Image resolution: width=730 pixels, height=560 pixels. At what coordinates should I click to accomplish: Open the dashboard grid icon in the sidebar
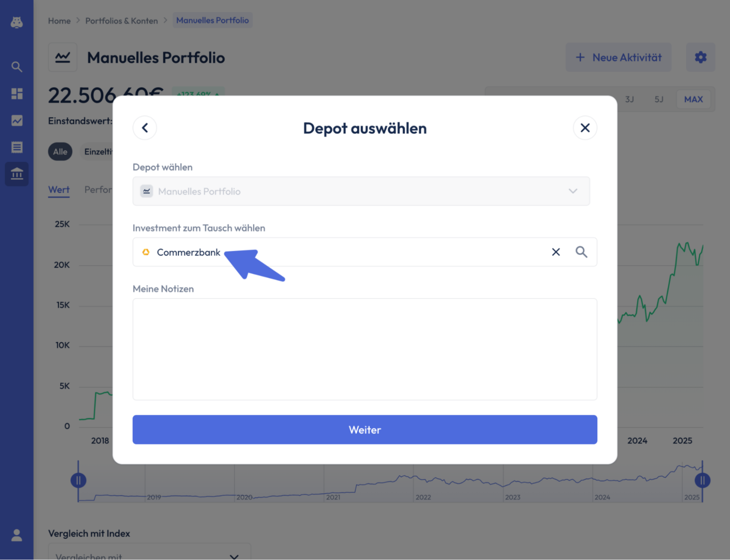point(17,93)
